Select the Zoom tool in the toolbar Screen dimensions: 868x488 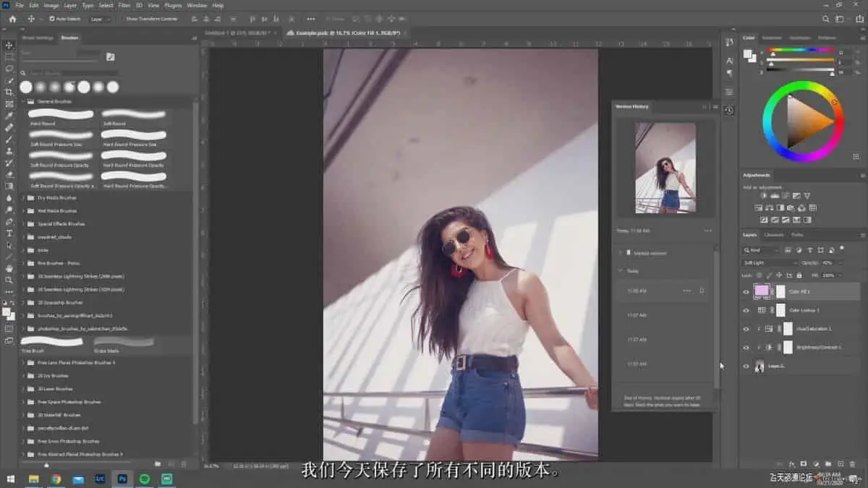pos(9,280)
